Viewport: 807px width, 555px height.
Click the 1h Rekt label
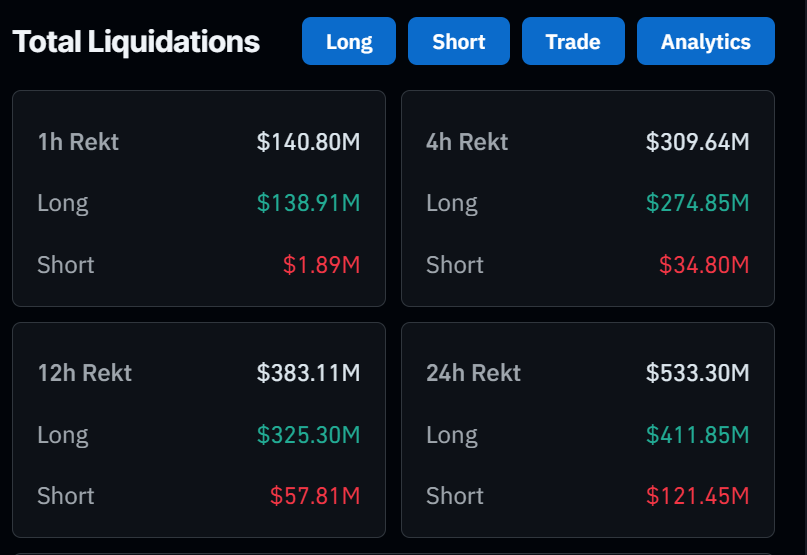[x=78, y=142]
